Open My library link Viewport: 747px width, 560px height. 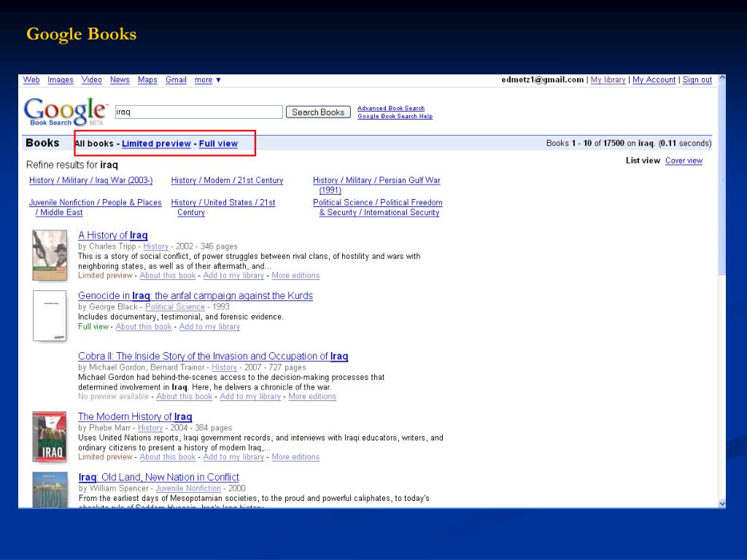coord(608,80)
